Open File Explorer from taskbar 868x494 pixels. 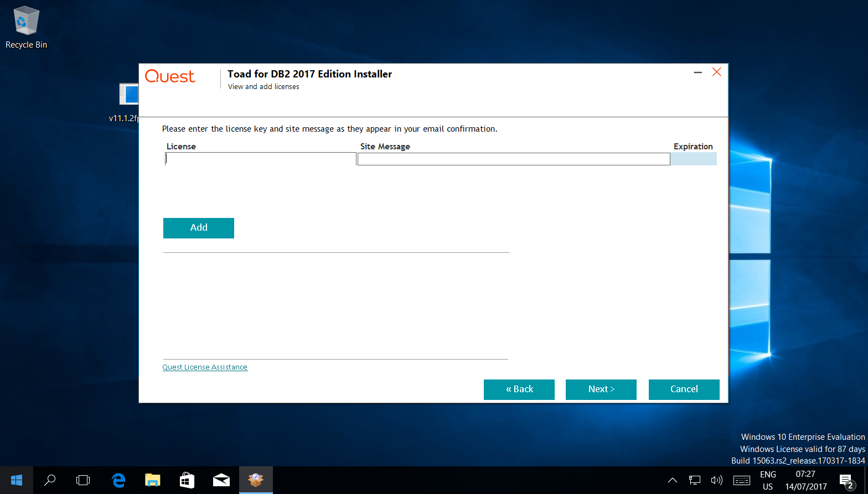(x=153, y=480)
